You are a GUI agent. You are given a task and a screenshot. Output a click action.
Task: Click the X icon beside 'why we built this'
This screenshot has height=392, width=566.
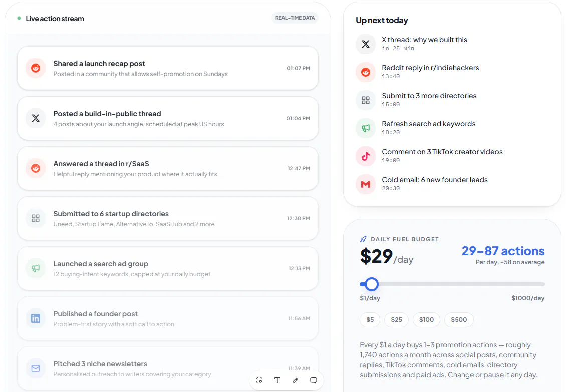pyautogui.click(x=366, y=44)
